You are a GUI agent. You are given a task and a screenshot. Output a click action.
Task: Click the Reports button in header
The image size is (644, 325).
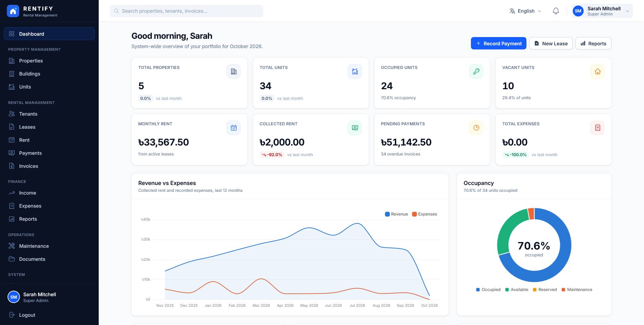pyautogui.click(x=593, y=43)
